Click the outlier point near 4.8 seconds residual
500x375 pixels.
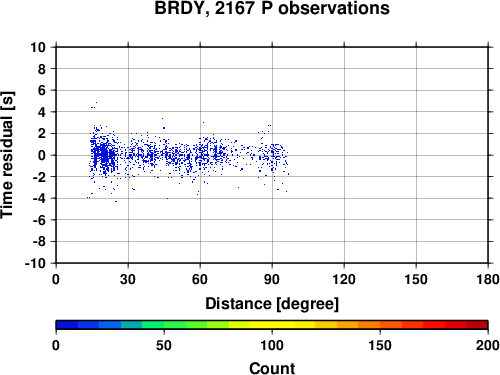[96, 103]
